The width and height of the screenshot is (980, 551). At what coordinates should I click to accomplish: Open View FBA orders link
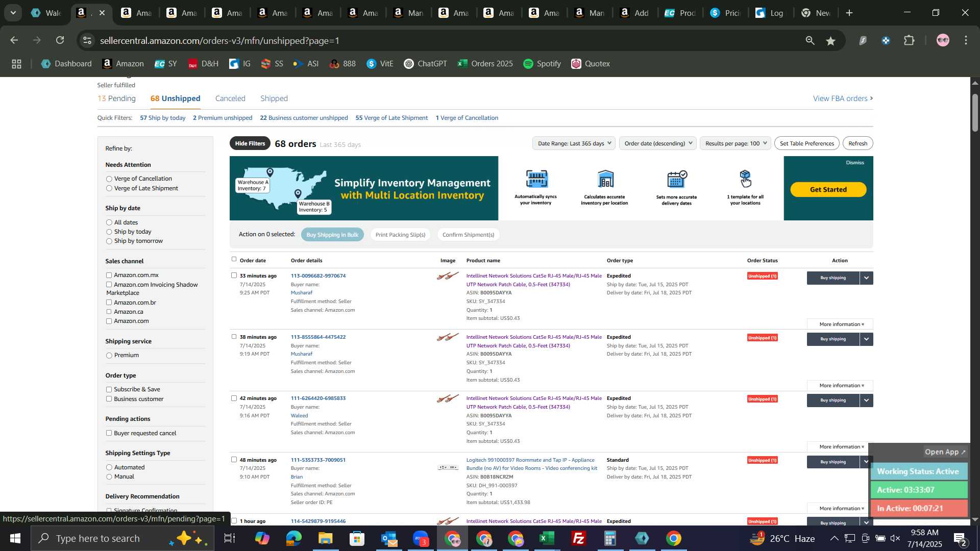point(843,98)
